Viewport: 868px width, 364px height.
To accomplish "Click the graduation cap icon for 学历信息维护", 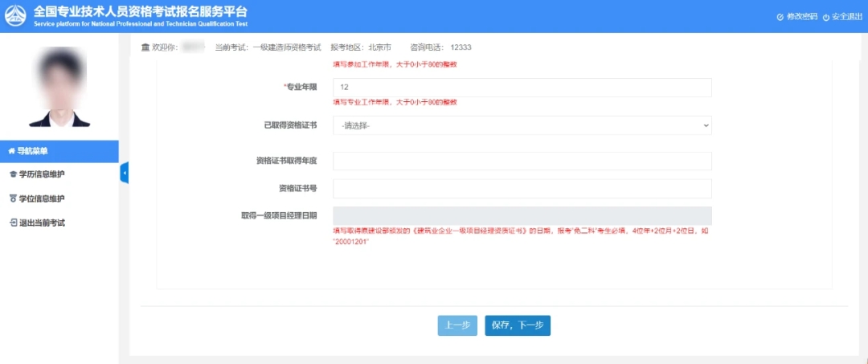I will tap(12, 174).
